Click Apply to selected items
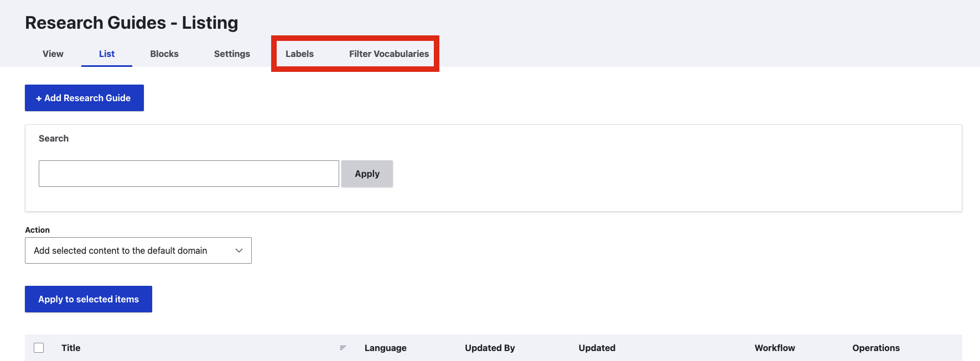 pyautogui.click(x=89, y=299)
